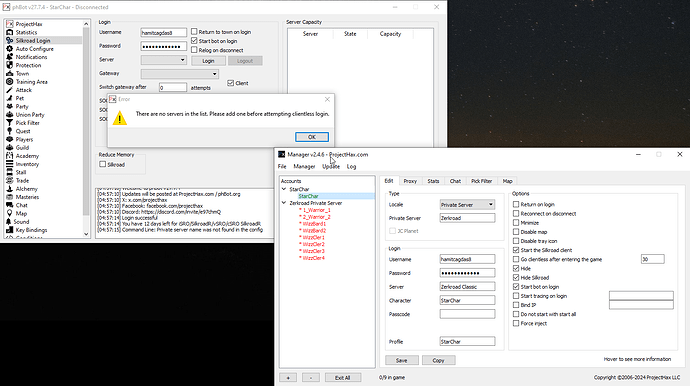Click the Exit All button

pyautogui.click(x=342, y=378)
